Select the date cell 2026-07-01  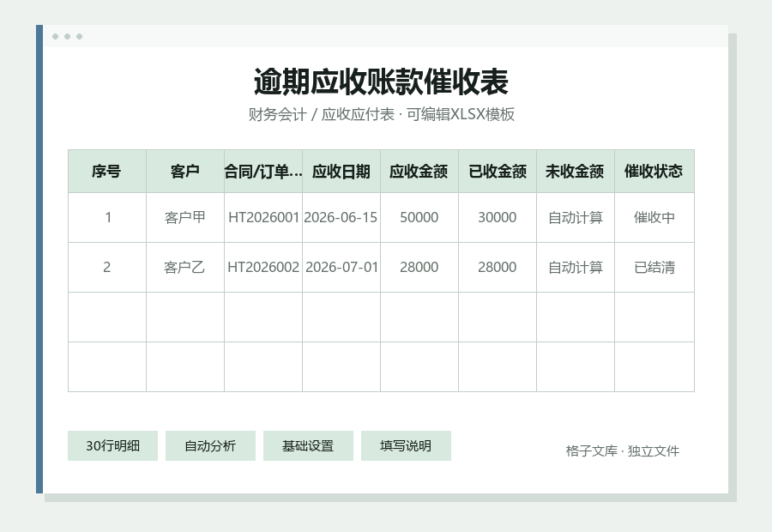click(341, 267)
